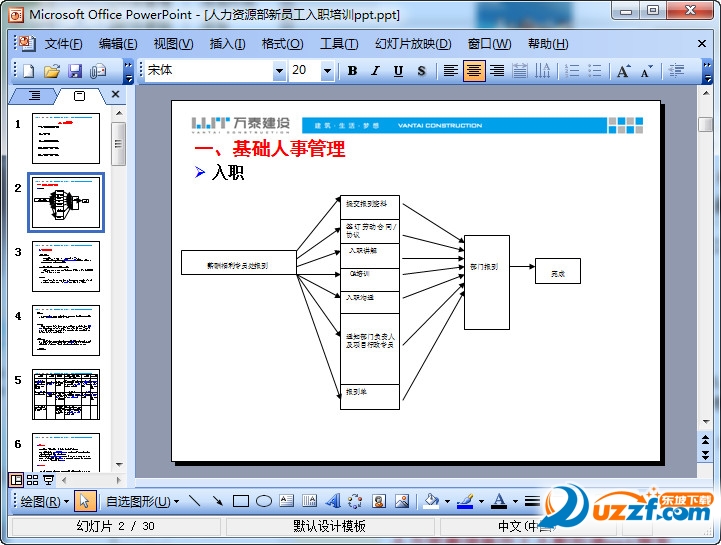
Task: Select the Oval drawing tool
Action: coord(264,501)
